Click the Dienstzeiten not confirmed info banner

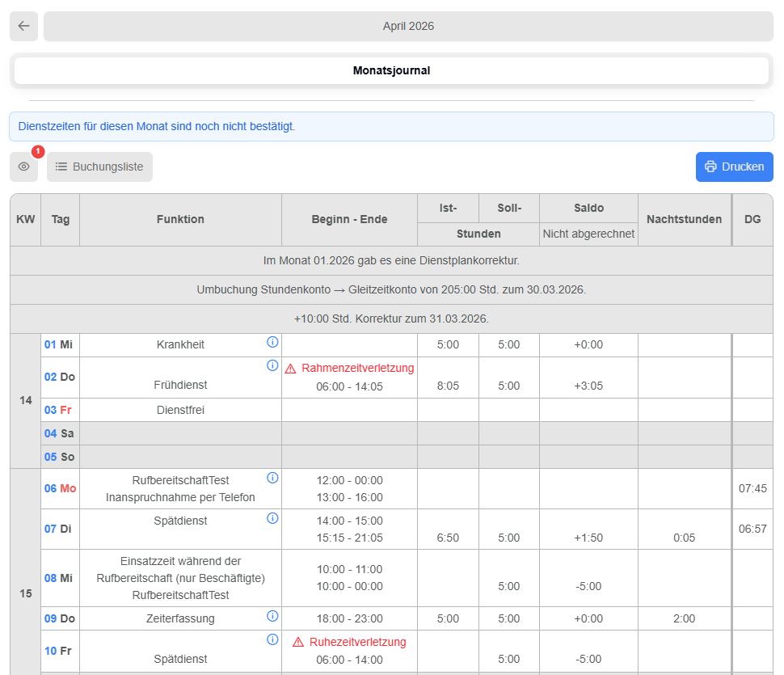[391, 126]
